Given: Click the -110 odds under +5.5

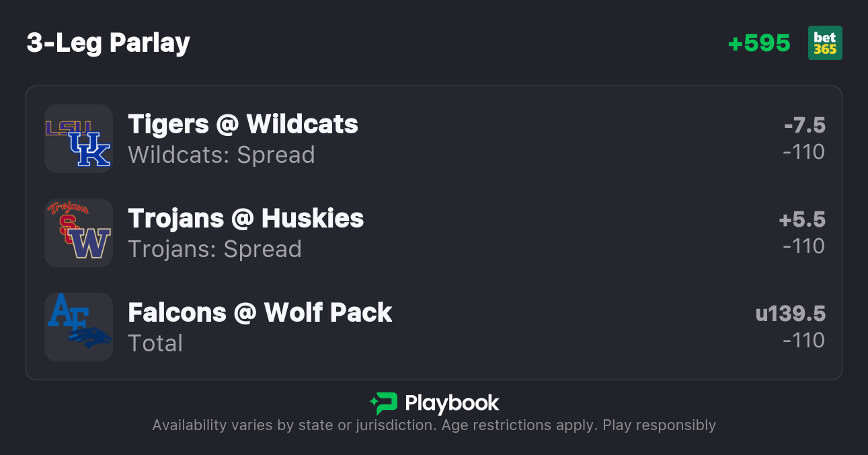Looking at the screenshot, I should coord(803,246).
